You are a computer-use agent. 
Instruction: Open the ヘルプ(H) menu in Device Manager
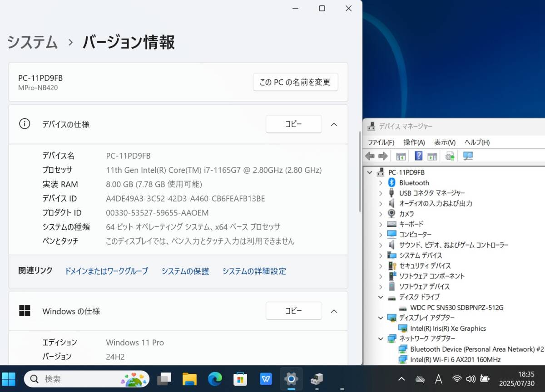point(477,142)
